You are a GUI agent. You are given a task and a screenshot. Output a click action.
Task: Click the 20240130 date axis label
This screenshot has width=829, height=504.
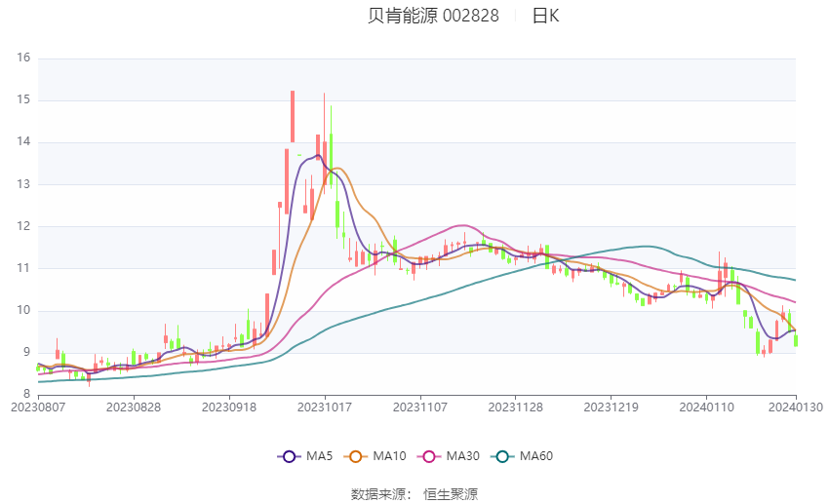pos(796,407)
